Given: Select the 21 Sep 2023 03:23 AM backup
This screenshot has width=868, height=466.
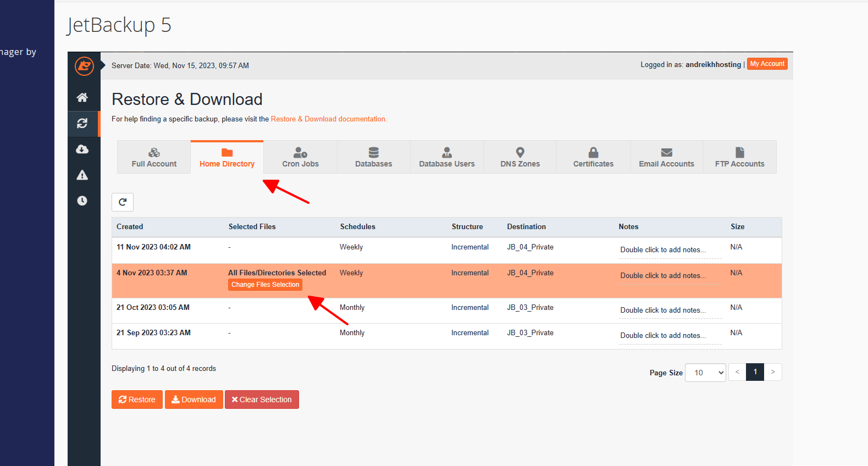Looking at the screenshot, I should (x=446, y=336).
